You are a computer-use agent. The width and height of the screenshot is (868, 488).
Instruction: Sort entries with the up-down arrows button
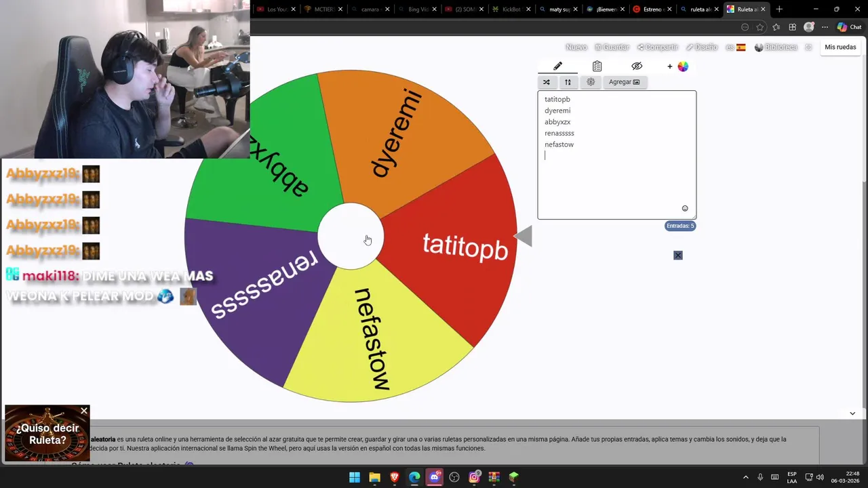click(x=568, y=82)
